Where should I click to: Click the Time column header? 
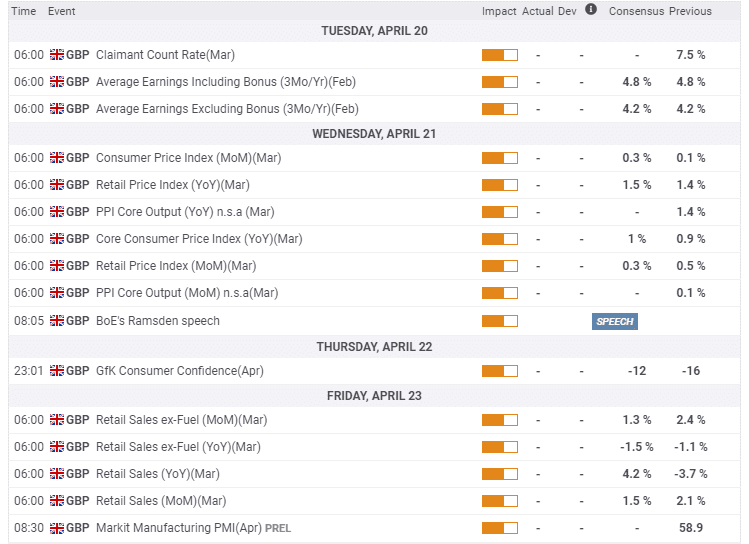24,11
